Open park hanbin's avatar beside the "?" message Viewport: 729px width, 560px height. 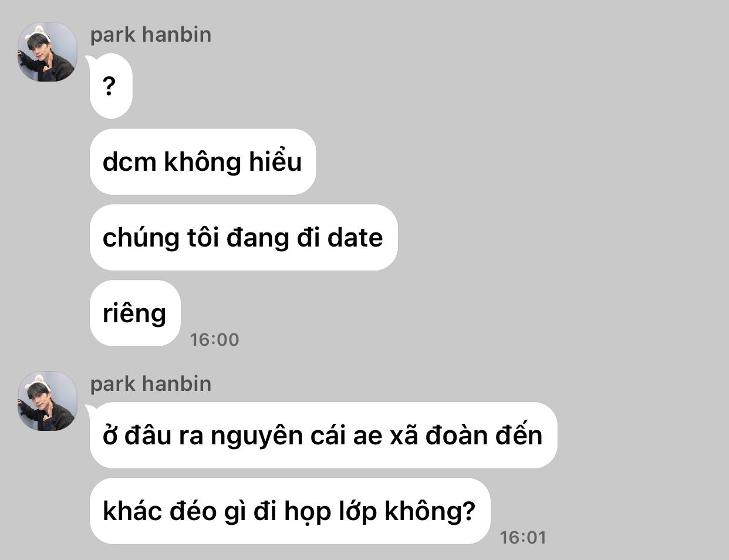coord(48,52)
